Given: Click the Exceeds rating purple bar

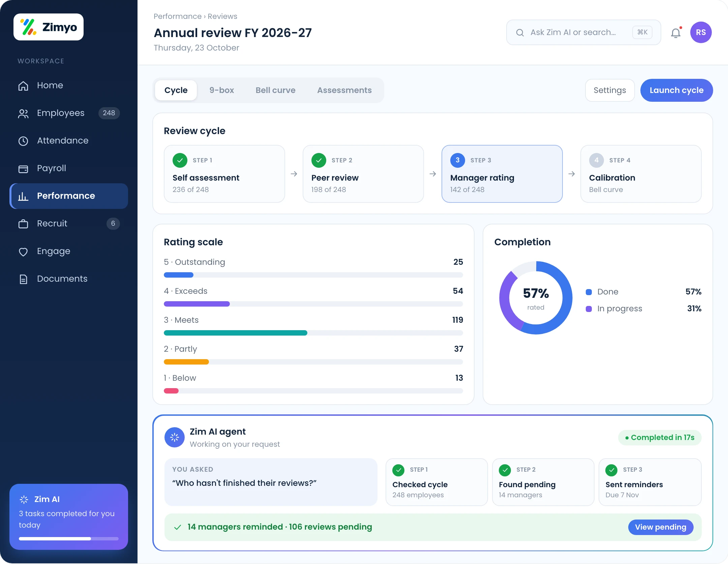Looking at the screenshot, I should (197, 304).
